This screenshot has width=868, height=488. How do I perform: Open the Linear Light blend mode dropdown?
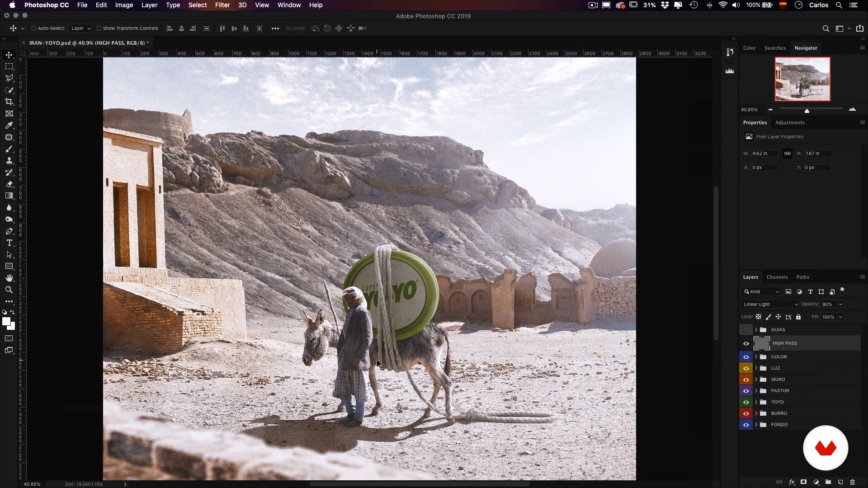point(770,304)
